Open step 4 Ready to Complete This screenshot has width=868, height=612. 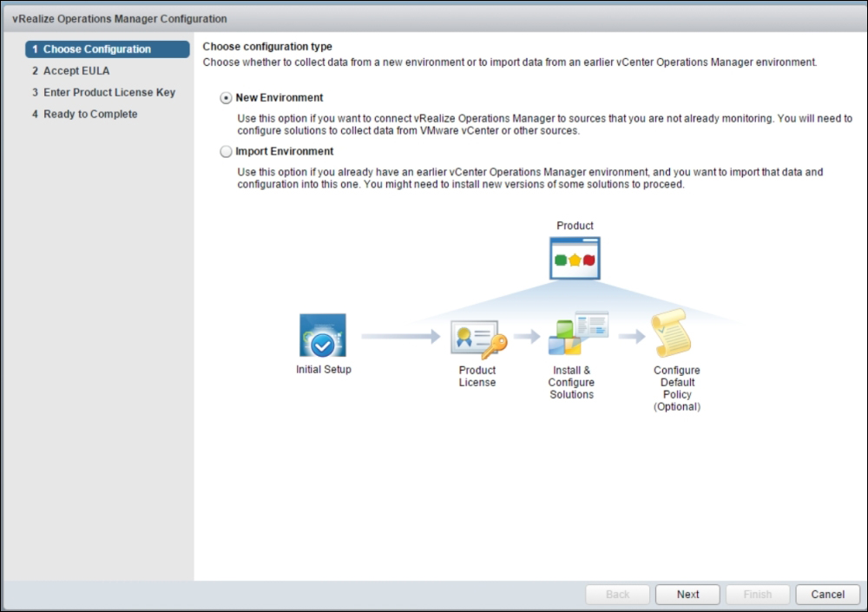point(85,114)
